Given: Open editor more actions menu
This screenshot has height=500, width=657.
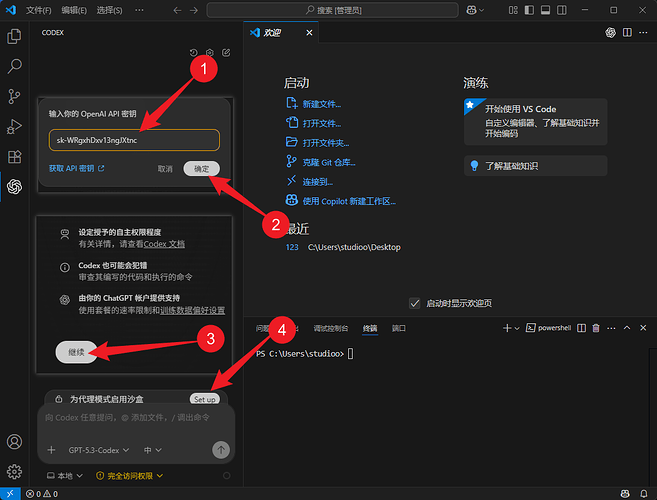Looking at the screenshot, I should (643, 32).
